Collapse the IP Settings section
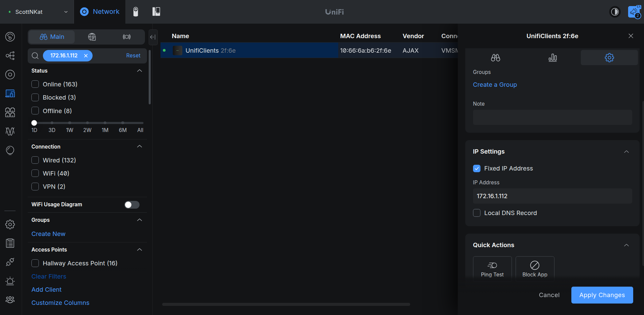 click(x=626, y=152)
